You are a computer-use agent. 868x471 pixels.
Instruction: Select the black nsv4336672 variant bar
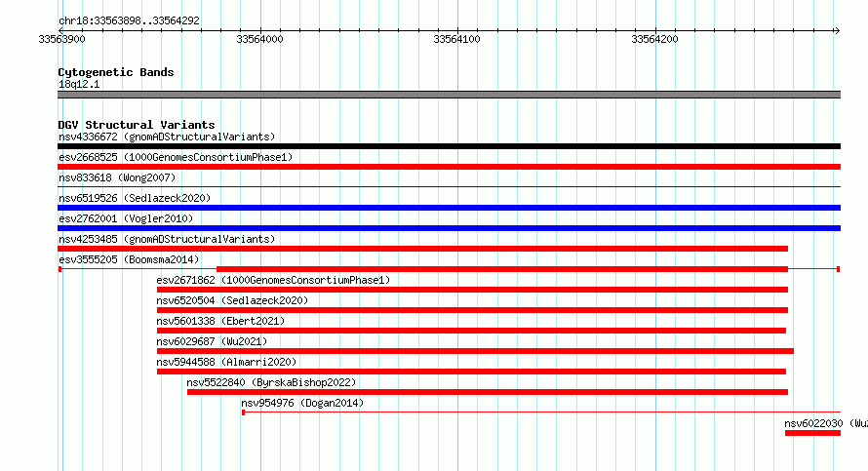[449, 146]
